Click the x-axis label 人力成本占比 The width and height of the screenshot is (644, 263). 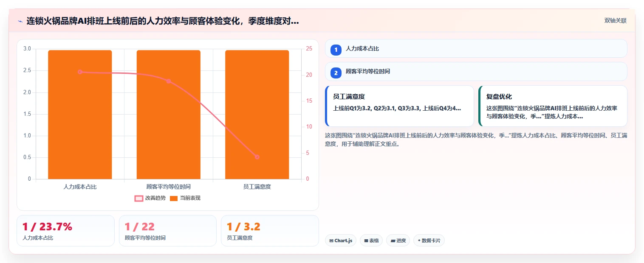pos(80,187)
